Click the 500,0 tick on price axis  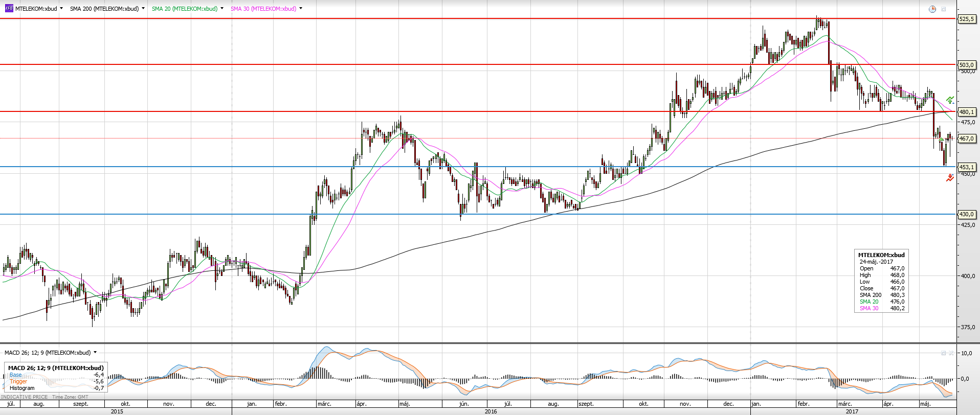pyautogui.click(x=968, y=71)
